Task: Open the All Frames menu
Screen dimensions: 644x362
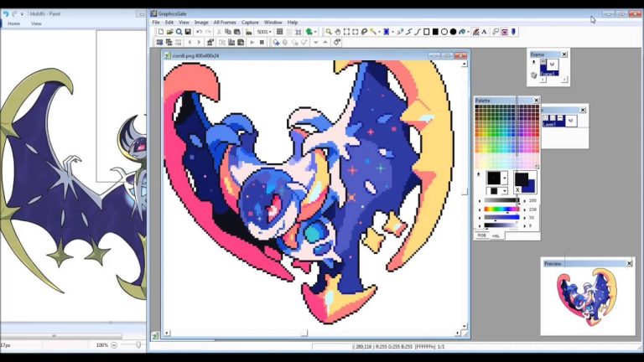Action: 225,22
